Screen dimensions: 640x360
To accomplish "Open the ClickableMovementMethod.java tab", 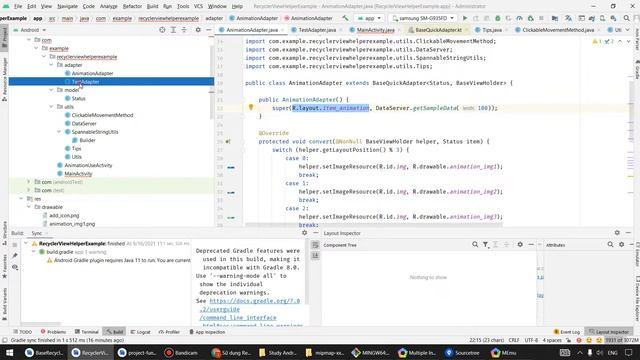I will pyautogui.click(x=558, y=30).
